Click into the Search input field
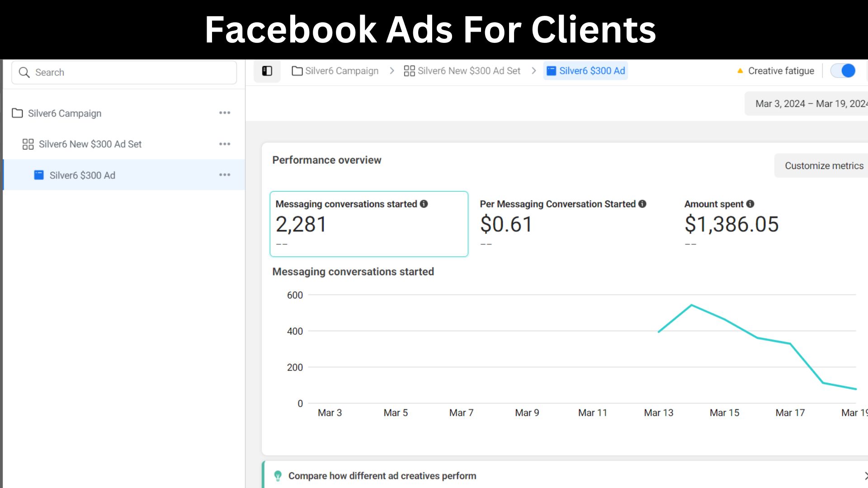Viewport: 868px width, 488px height. pos(131,72)
